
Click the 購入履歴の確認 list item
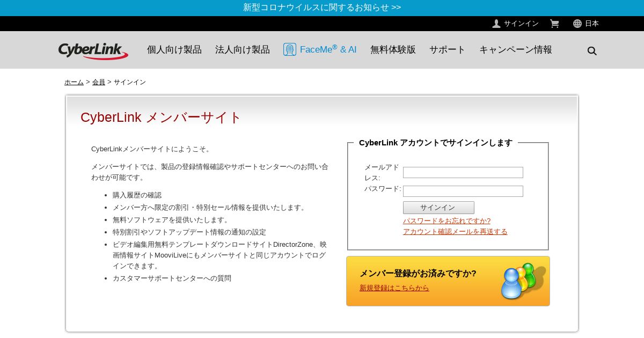[137, 195]
